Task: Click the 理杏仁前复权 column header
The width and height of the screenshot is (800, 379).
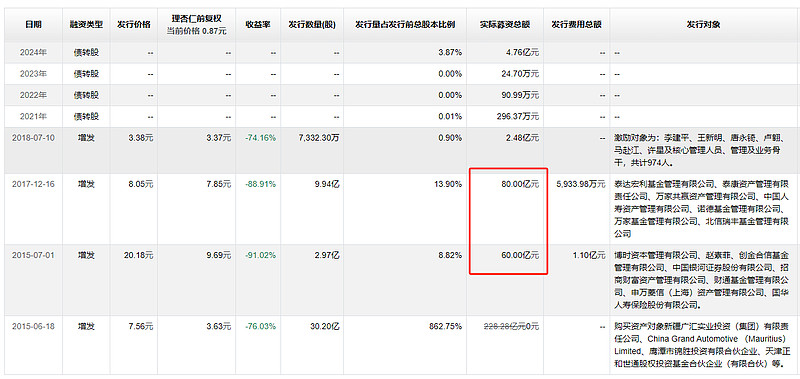Action: 197,20
